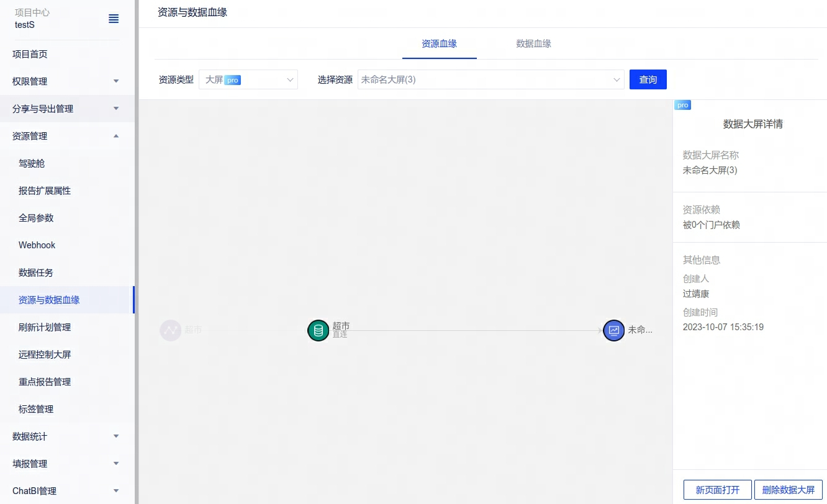
Task: Expand the 数据统计 menu
Action: (66, 436)
